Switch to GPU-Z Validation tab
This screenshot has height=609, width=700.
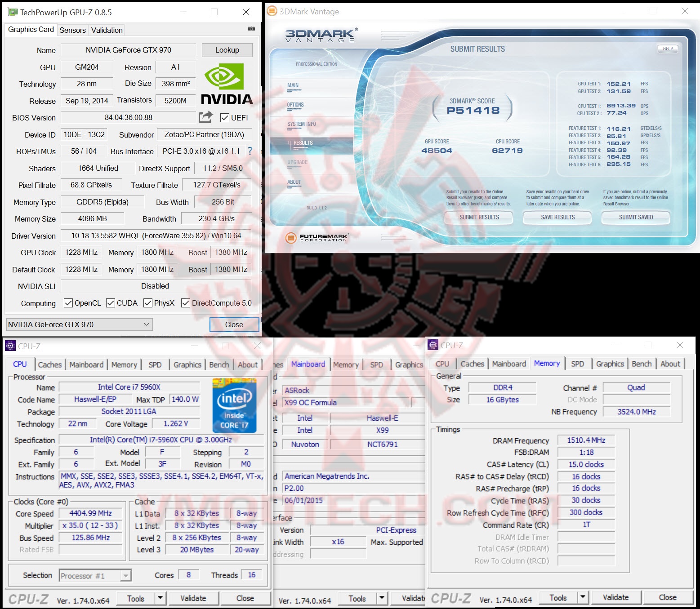coord(107,30)
